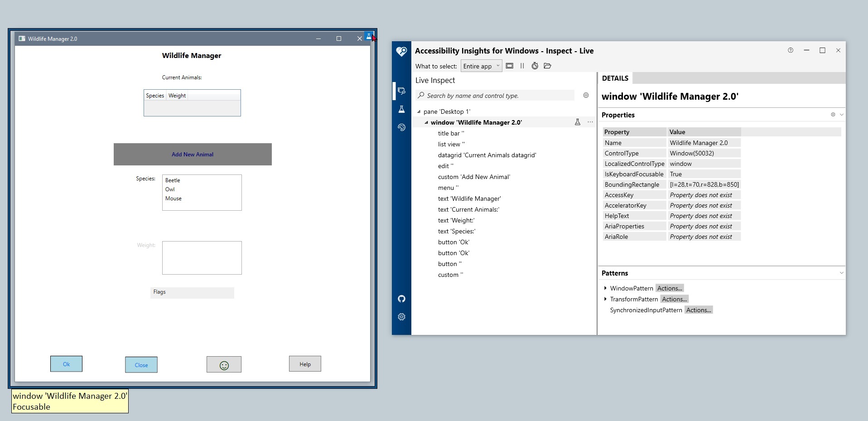
Task: Select Mouse in the Species list
Action: pos(174,198)
